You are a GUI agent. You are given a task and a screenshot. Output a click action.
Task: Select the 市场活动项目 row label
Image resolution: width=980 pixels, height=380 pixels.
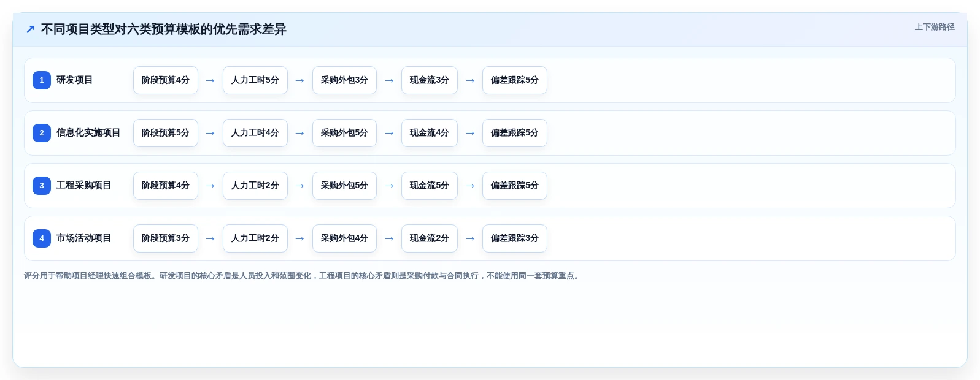click(x=83, y=238)
